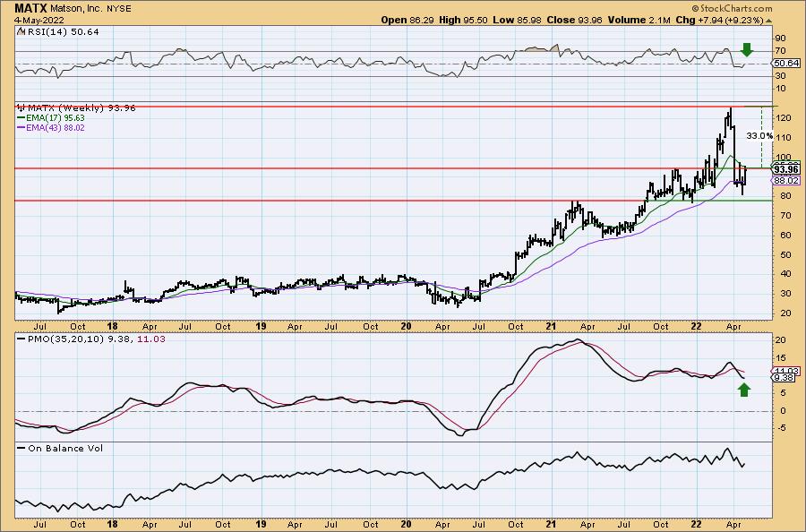806x532 pixels.
Task: Click the 110 label on the price axis
Action: 783,138
